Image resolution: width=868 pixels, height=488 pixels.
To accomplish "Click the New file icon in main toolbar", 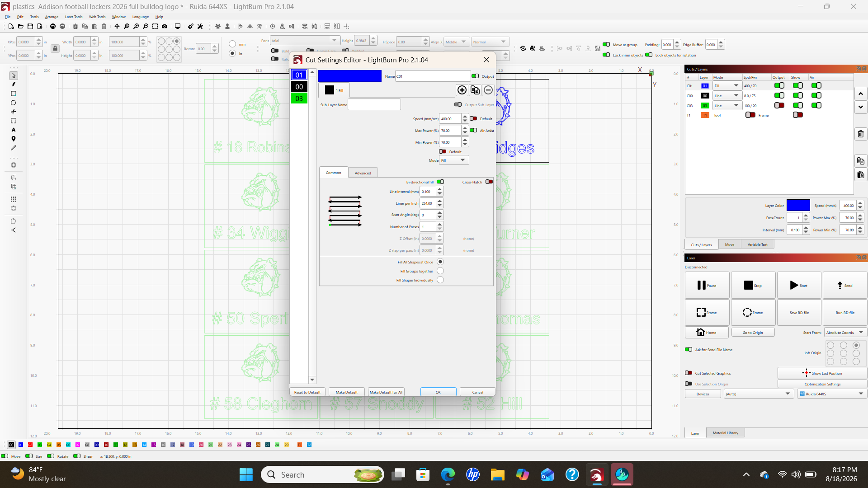I will coord(11,26).
